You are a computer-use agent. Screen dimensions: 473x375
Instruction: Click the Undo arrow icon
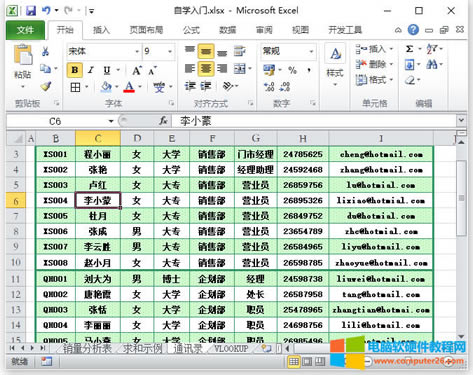(46, 11)
